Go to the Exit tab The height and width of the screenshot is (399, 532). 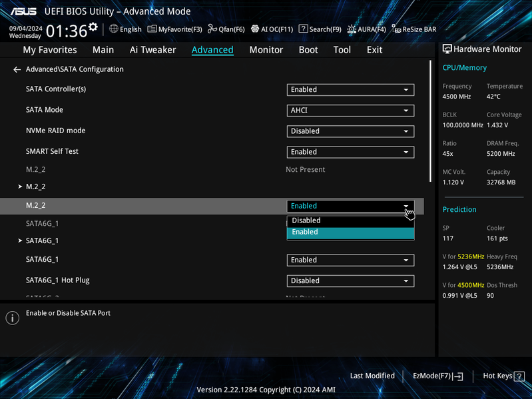tap(374, 50)
